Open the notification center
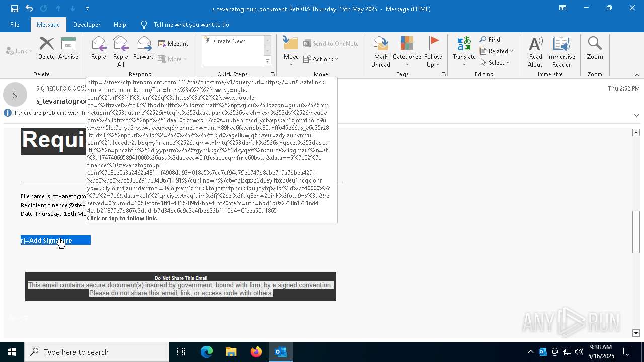Viewport: 644px width, 362px height. [x=627, y=352]
